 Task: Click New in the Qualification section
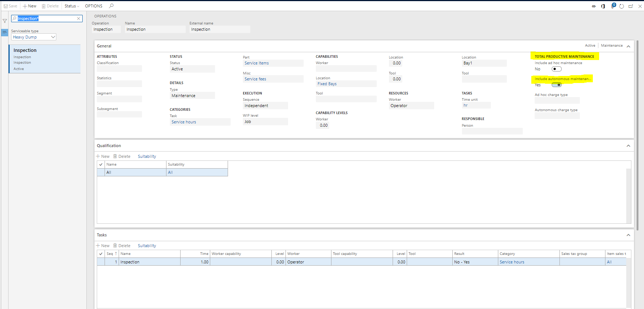click(103, 156)
